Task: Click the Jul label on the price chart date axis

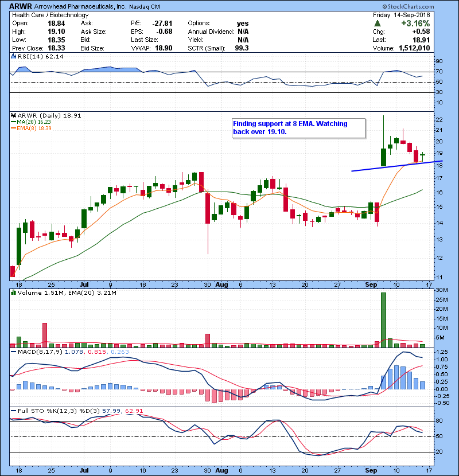Action: 84,285
